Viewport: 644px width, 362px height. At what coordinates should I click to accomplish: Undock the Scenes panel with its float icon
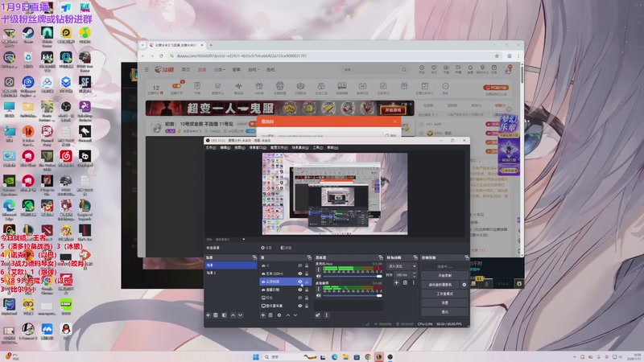click(254, 257)
